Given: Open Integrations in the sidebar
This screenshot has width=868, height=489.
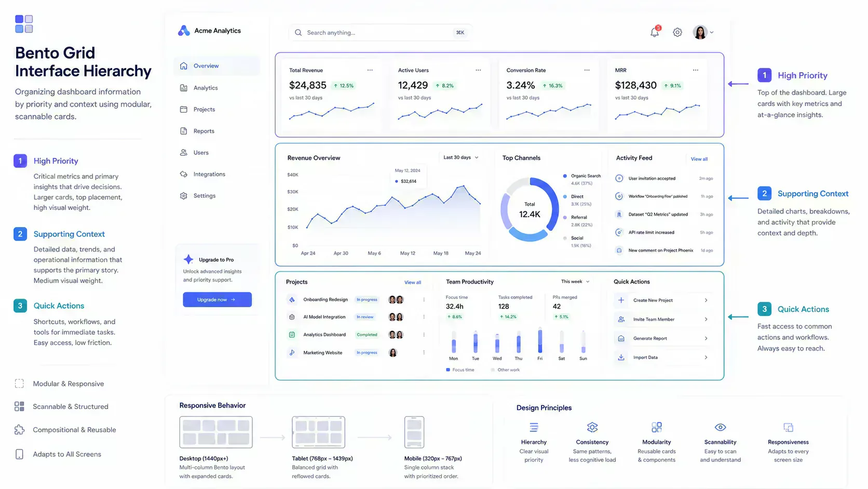Looking at the screenshot, I should click(217, 174).
